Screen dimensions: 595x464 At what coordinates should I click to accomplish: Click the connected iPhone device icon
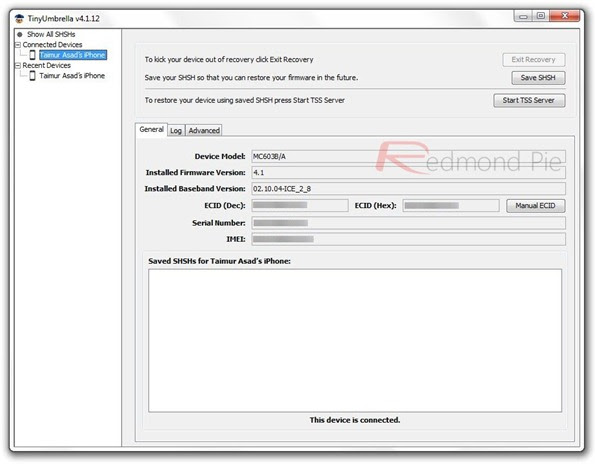[32, 55]
